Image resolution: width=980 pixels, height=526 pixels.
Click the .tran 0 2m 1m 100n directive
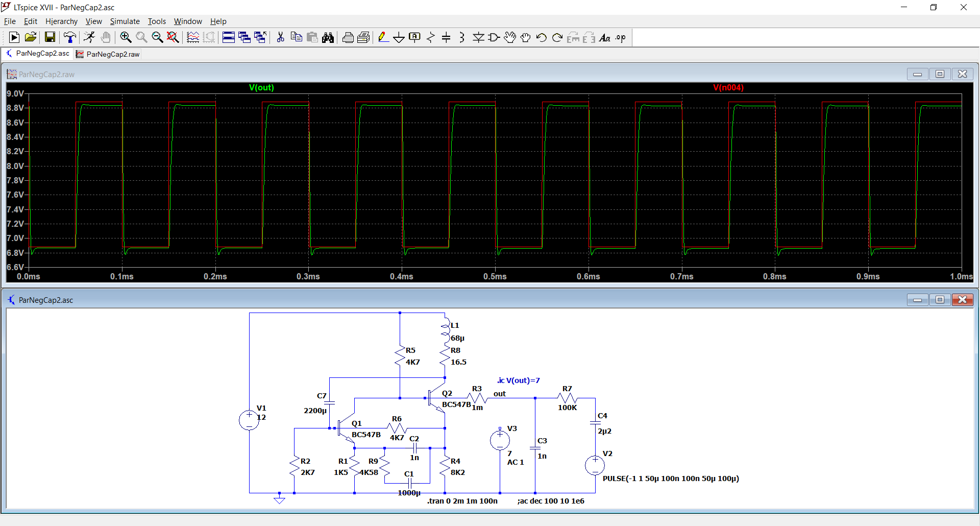point(462,501)
